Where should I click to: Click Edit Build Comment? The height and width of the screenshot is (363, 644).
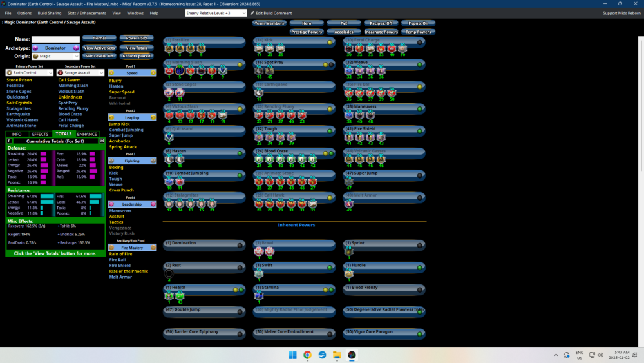pyautogui.click(x=271, y=13)
